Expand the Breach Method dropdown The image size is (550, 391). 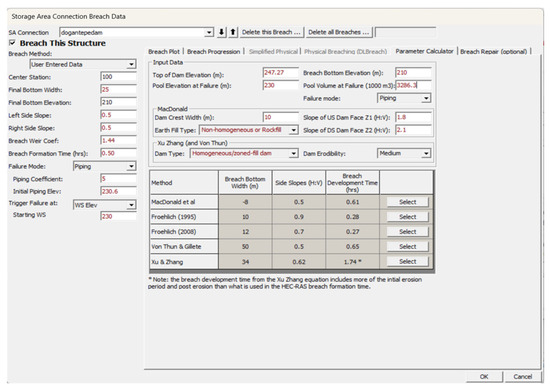coord(131,65)
